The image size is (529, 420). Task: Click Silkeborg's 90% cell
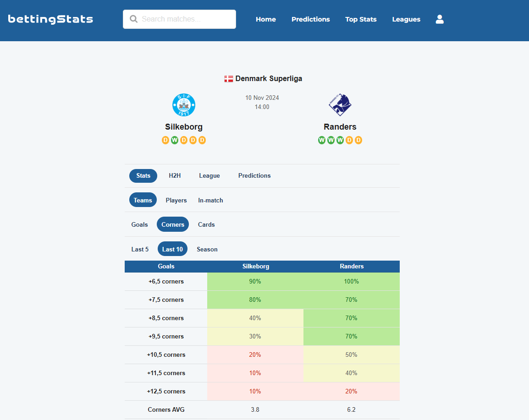pos(255,282)
